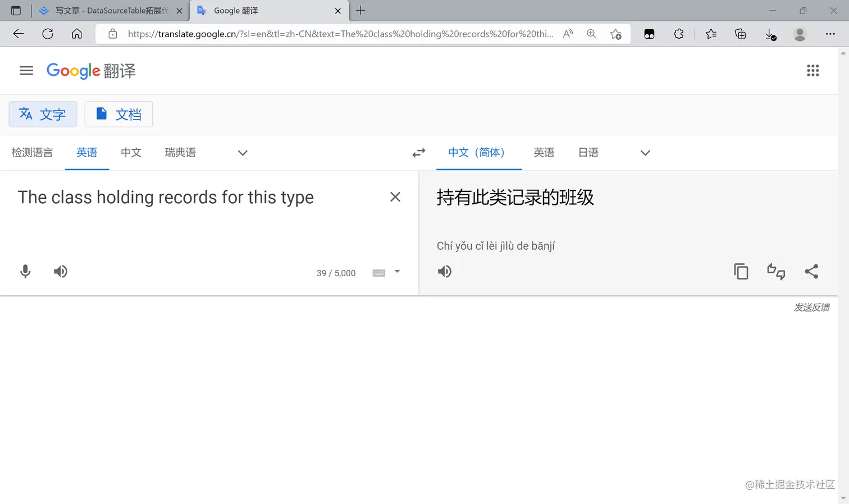This screenshot has width=849, height=504.
Task: Open the profile account avatar
Action: click(800, 34)
